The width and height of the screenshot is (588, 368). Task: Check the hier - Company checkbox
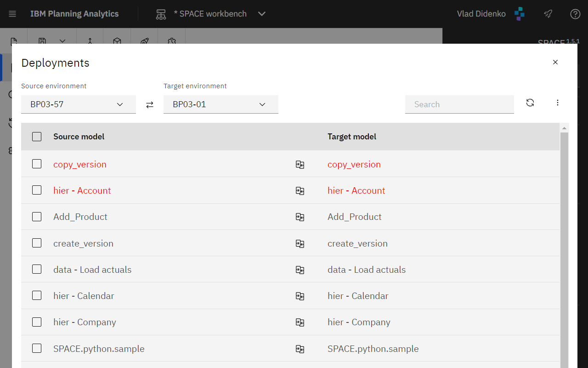[37, 322]
